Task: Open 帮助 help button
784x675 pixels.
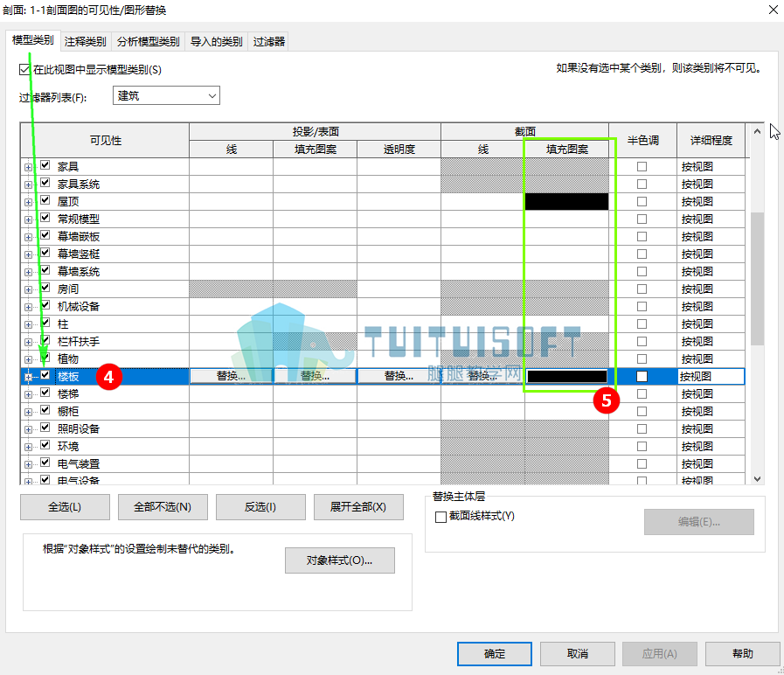Action: tap(743, 654)
